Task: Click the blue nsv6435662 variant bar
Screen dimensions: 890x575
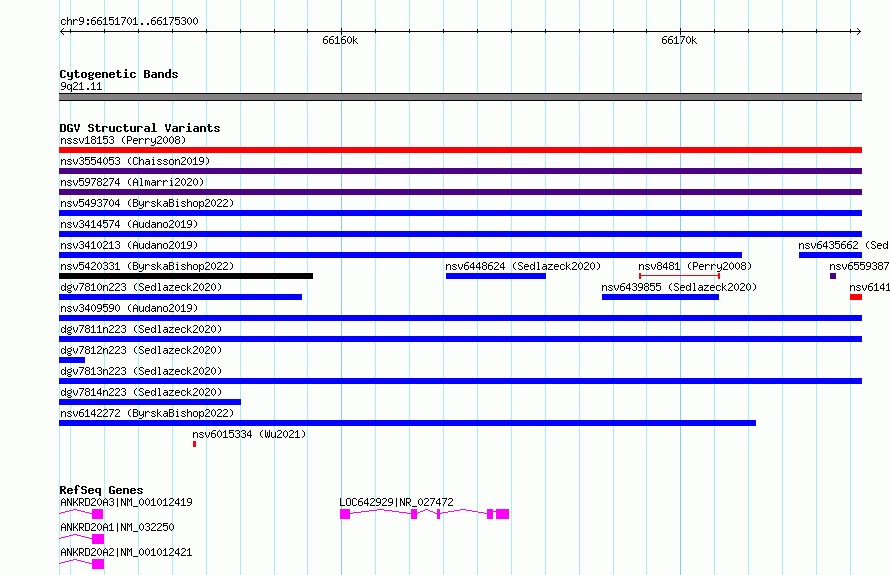Action: pyautogui.click(x=830, y=255)
